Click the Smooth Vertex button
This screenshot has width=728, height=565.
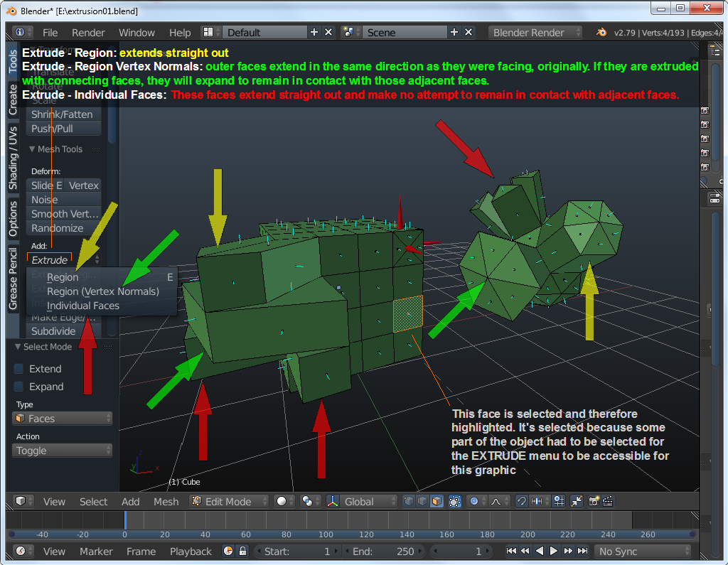pos(64,213)
